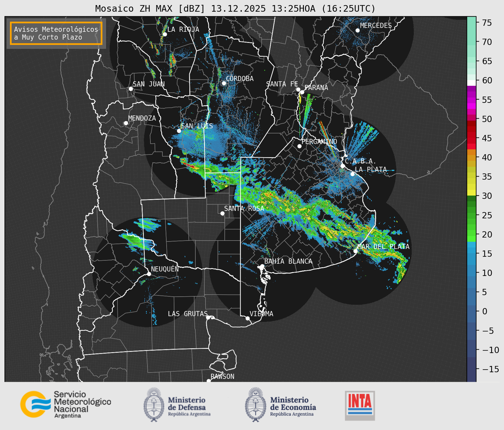Select the C.A.B.A. city label
Viewport: 504px width, 430px height.
(x=360, y=161)
